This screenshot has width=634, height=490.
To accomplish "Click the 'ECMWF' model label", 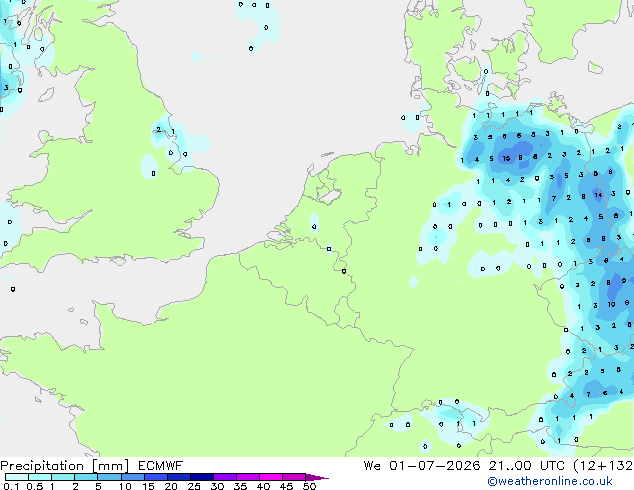I will [x=161, y=466].
